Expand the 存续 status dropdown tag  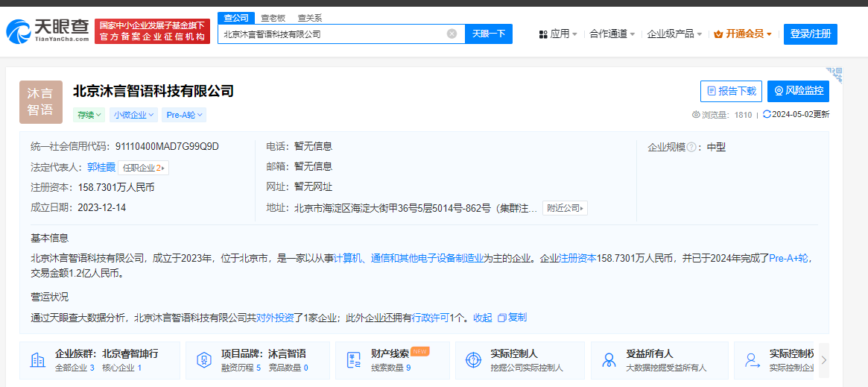pyautogui.click(x=89, y=115)
